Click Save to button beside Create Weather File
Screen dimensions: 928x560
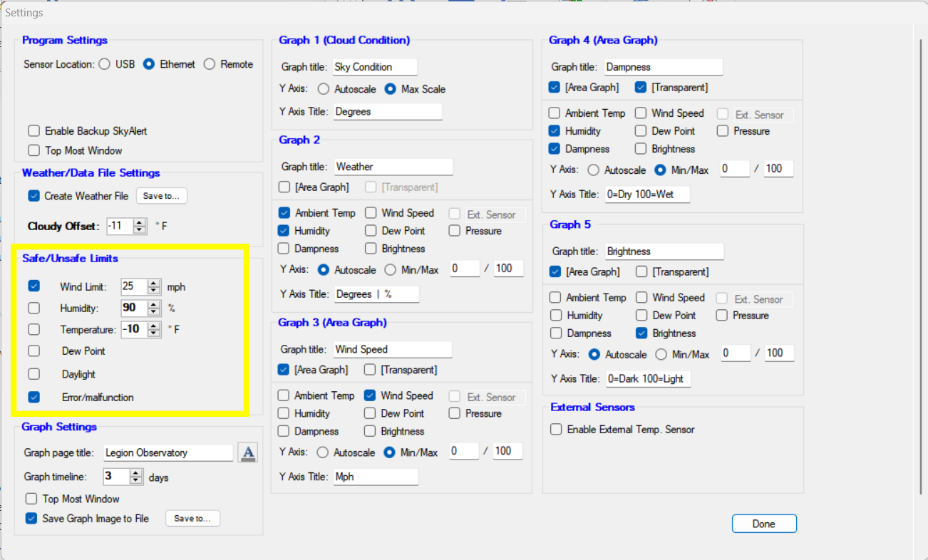coord(161,196)
